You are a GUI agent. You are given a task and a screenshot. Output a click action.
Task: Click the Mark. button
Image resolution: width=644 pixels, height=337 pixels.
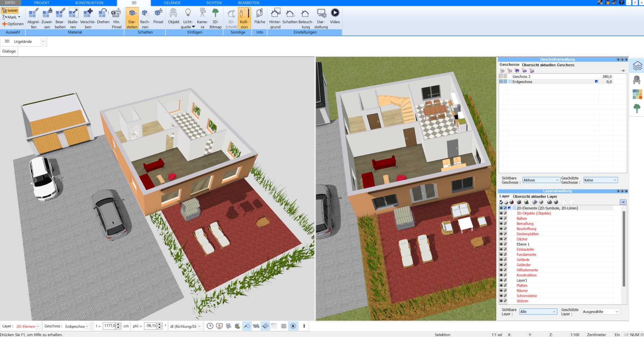[x=11, y=17]
